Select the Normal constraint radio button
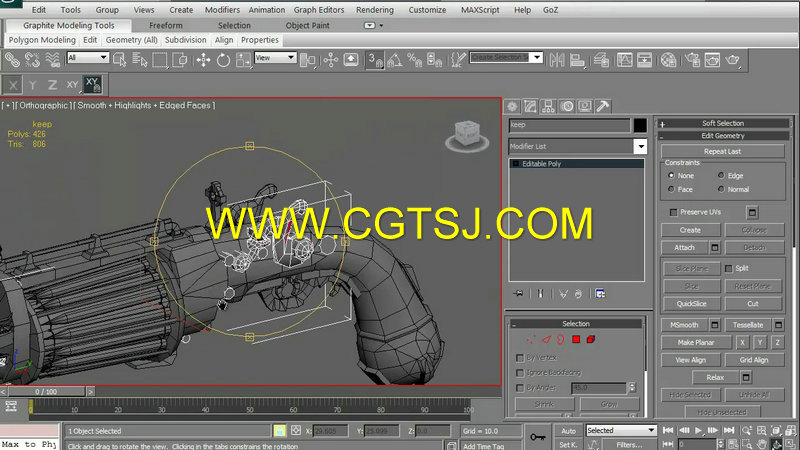This screenshot has height=450, width=800. tap(721, 189)
